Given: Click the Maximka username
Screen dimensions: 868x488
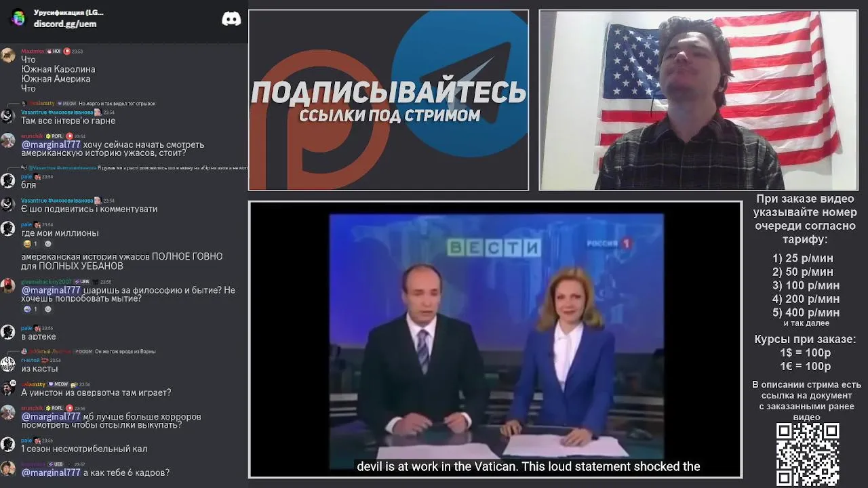Looking at the screenshot, I should coord(33,52).
